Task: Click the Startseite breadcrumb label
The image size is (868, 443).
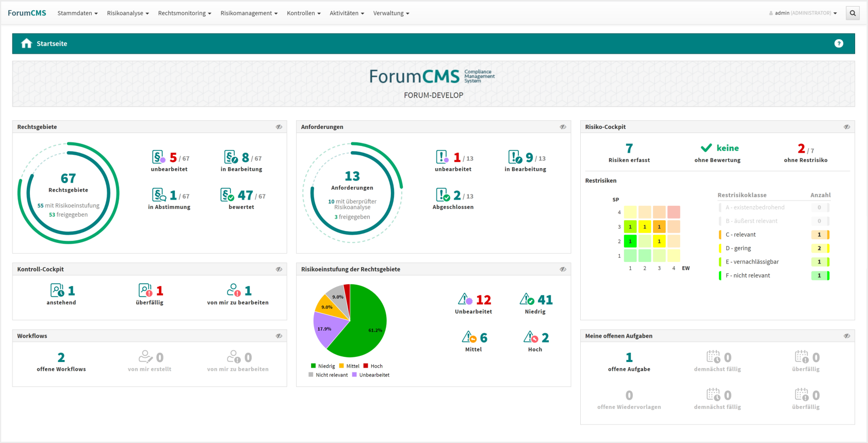Action: [x=52, y=44]
